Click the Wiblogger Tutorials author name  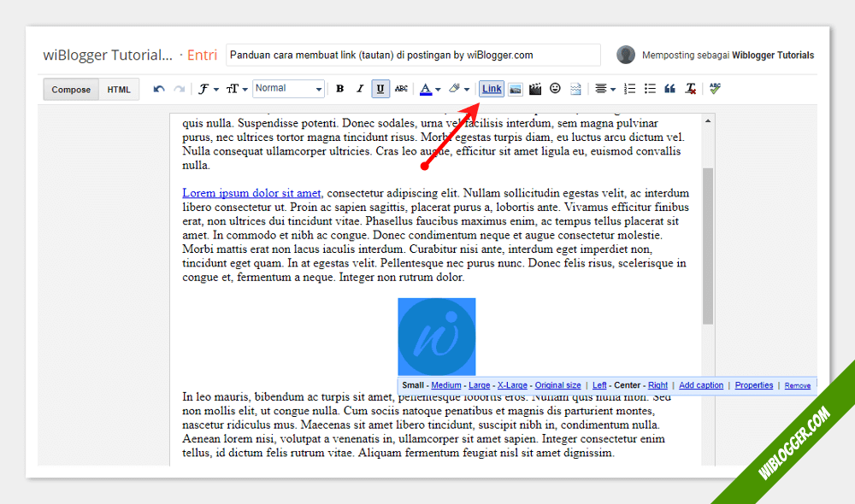click(x=773, y=55)
